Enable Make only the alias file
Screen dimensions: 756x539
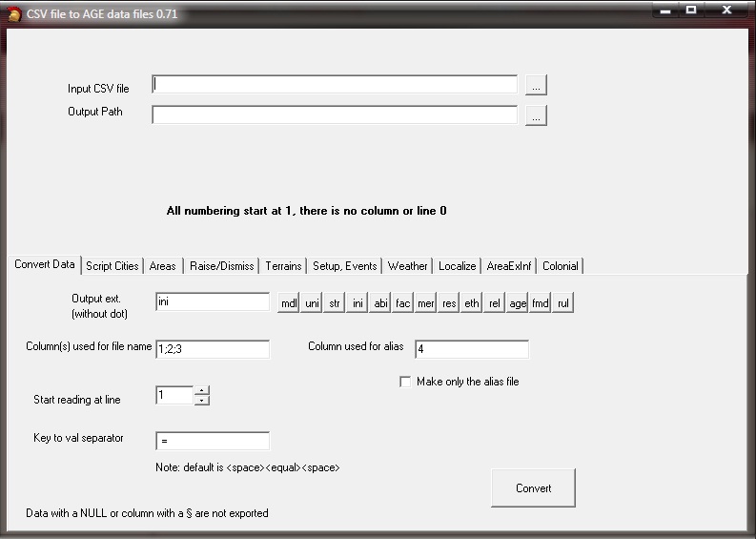point(406,382)
